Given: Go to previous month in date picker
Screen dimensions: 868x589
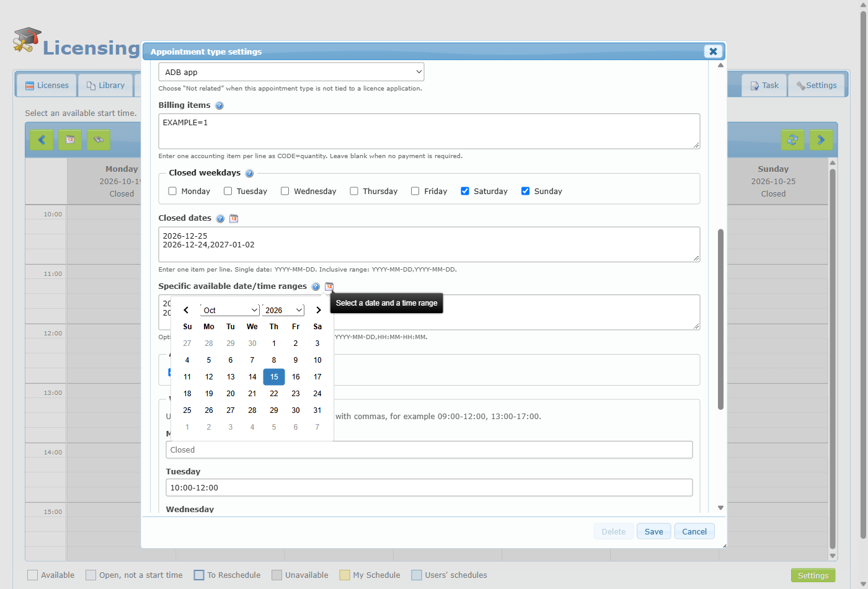Looking at the screenshot, I should [186, 310].
